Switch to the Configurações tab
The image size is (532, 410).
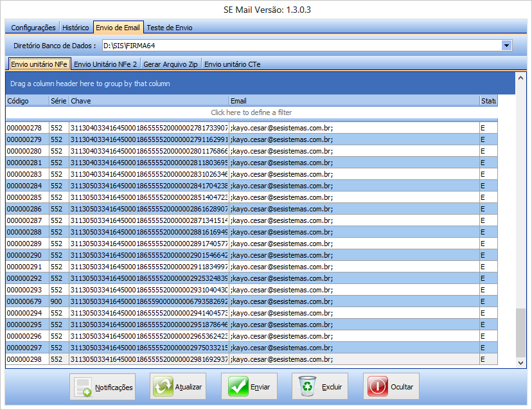(x=33, y=28)
